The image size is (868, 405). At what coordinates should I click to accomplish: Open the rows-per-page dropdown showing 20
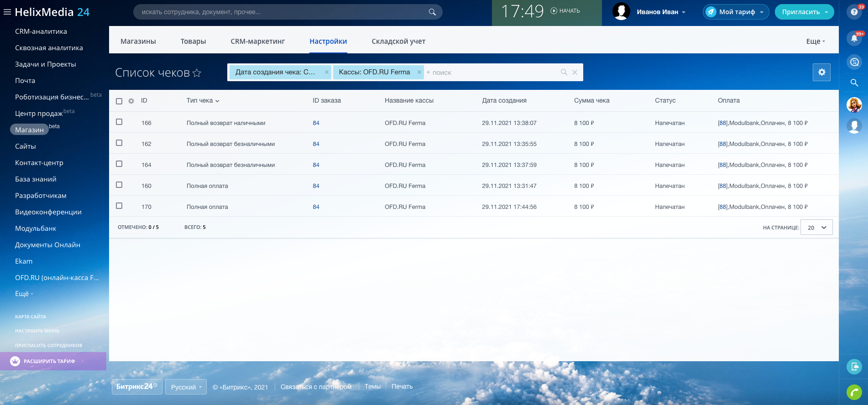pyautogui.click(x=816, y=228)
